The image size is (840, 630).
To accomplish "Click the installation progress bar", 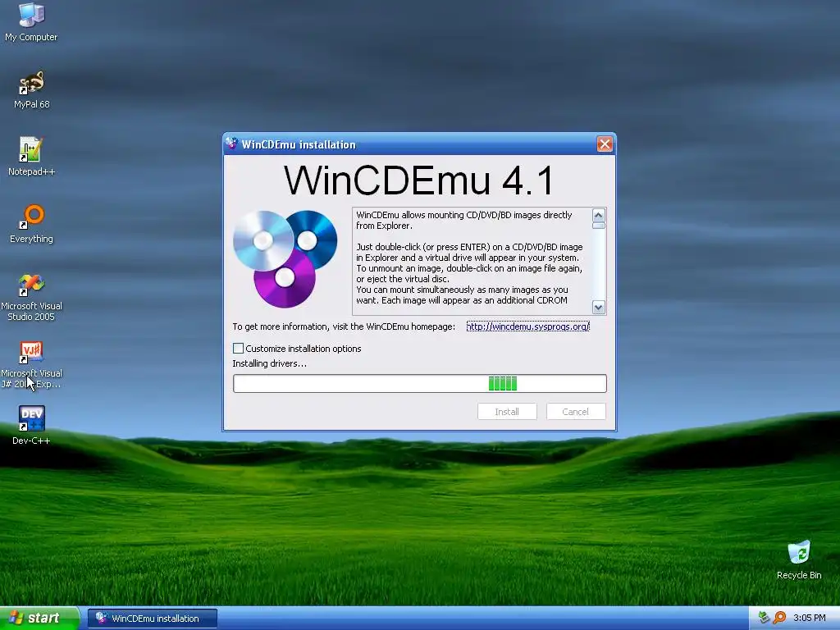I will pyautogui.click(x=419, y=384).
